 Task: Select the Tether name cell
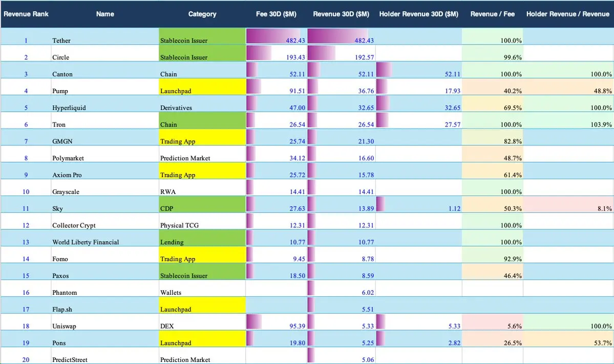coord(105,36)
